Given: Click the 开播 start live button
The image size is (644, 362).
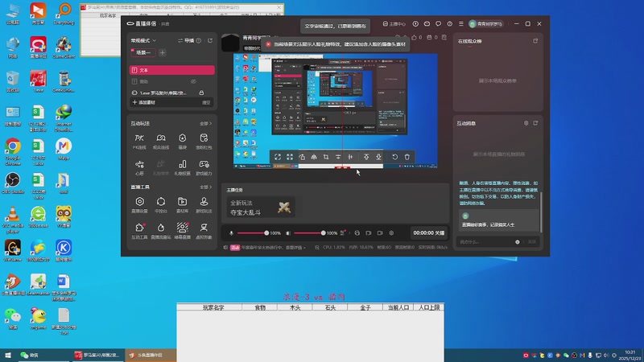Looking at the screenshot, I should 429,232.
